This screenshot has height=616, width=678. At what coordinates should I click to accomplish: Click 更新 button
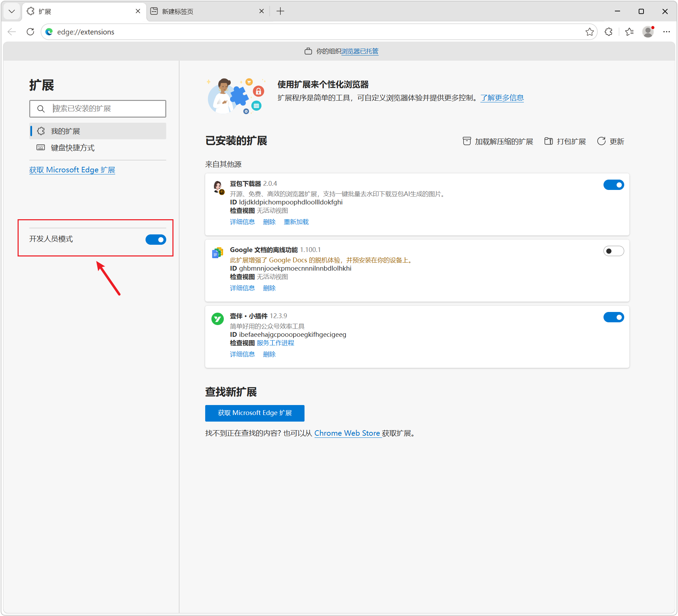tap(611, 141)
